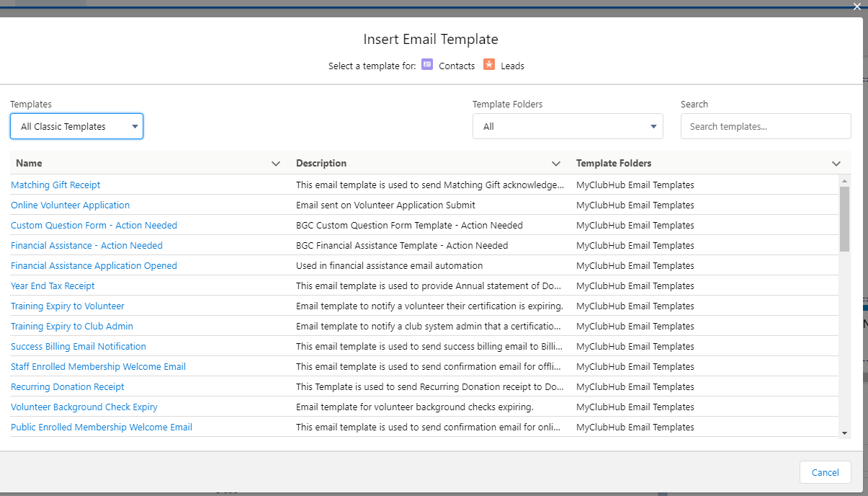868x496 pixels.
Task: Pick Recurring Donation Receipt template
Action: tap(67, 387)
